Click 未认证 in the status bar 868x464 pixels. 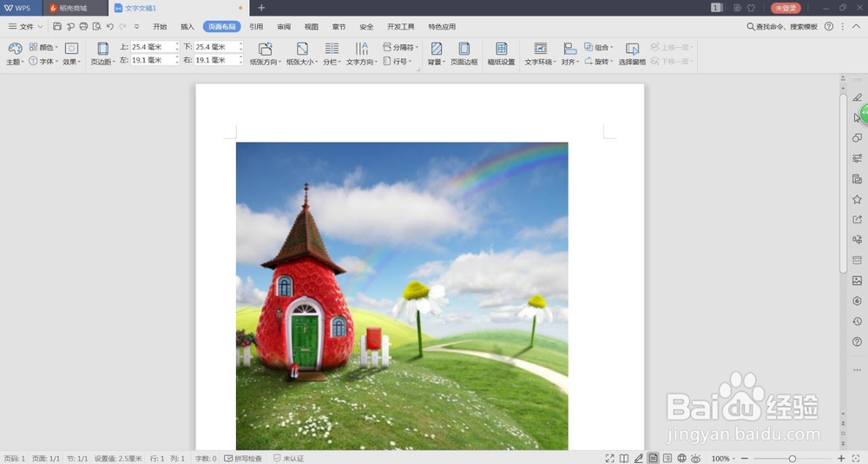pos(288,459)
